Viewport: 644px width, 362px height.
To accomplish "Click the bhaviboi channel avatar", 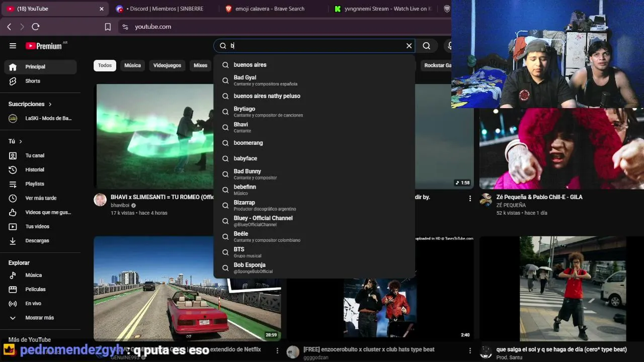I will coord(100,200).
